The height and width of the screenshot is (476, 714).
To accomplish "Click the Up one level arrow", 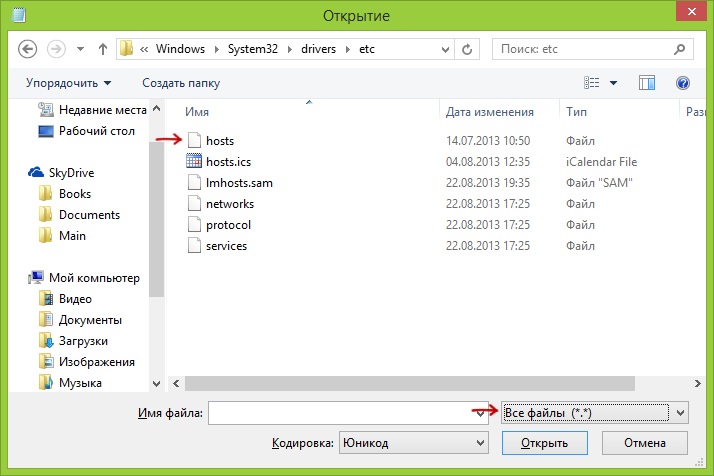I will tap(102, 48).
